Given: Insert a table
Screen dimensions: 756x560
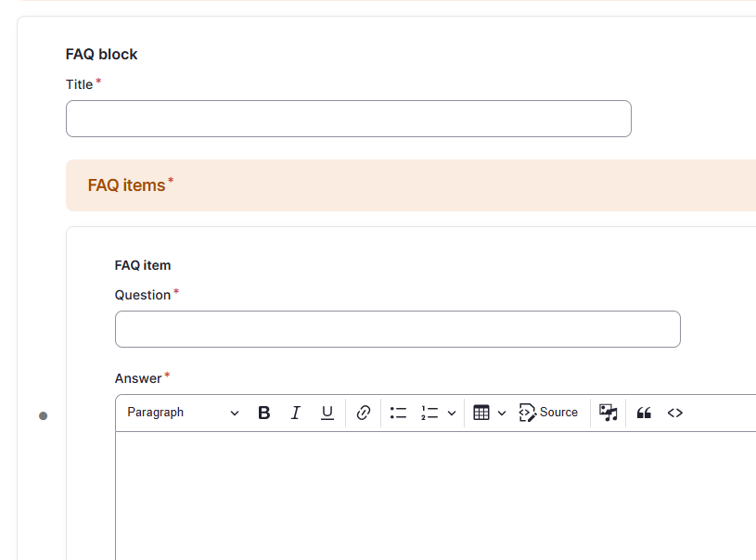Looking at the screenshot, I should click(x=481, y=413).
